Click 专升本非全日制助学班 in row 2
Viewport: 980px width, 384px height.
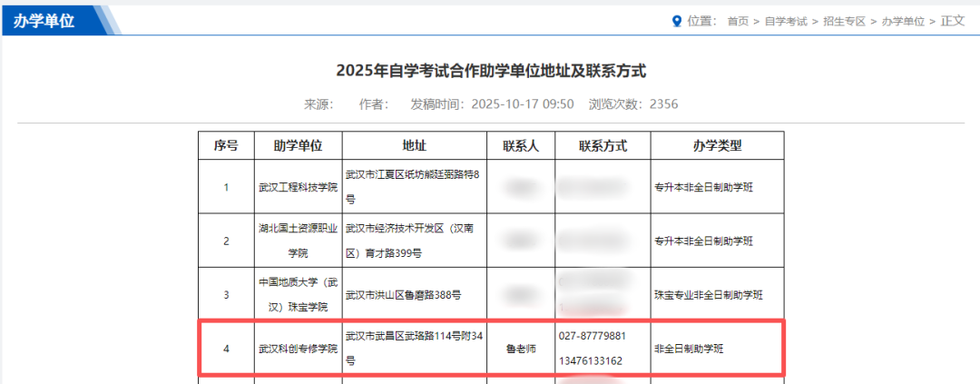(703, 241)
